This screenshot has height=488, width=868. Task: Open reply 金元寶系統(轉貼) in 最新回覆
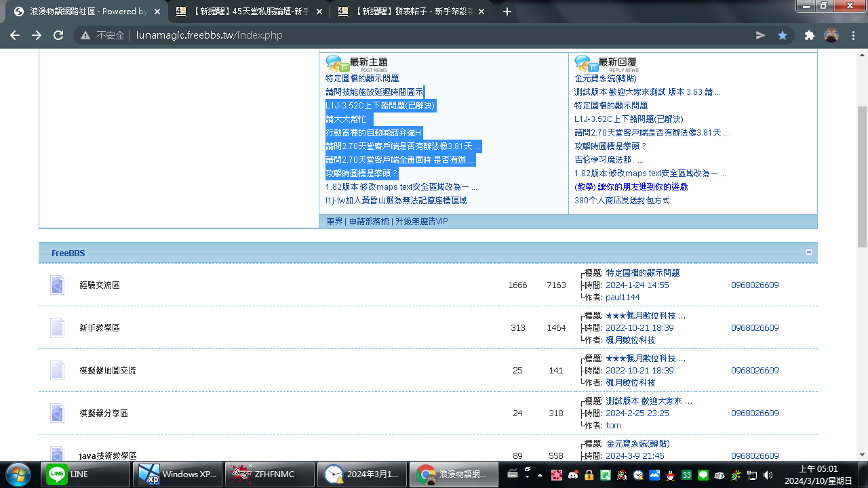[606, 79]
